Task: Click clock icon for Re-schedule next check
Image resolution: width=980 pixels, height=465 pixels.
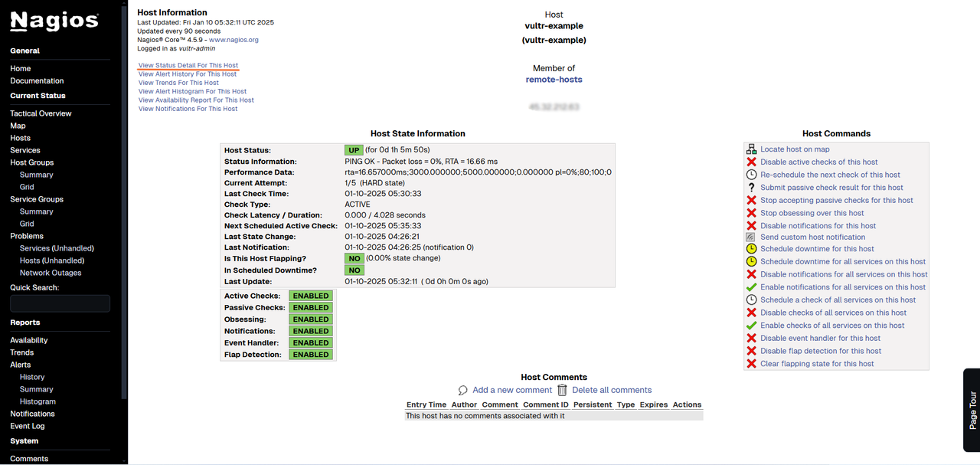Action: click(752, 175)
